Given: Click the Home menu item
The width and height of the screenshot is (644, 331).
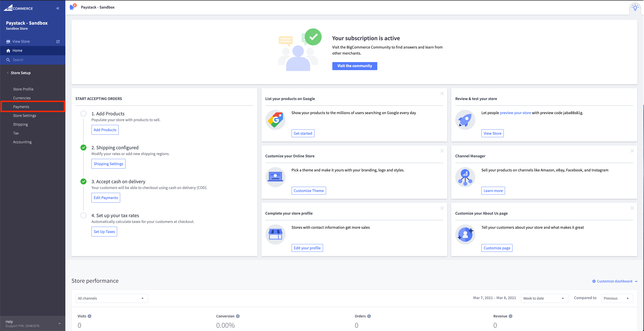Looking at the screenshot, I should 33,51.
